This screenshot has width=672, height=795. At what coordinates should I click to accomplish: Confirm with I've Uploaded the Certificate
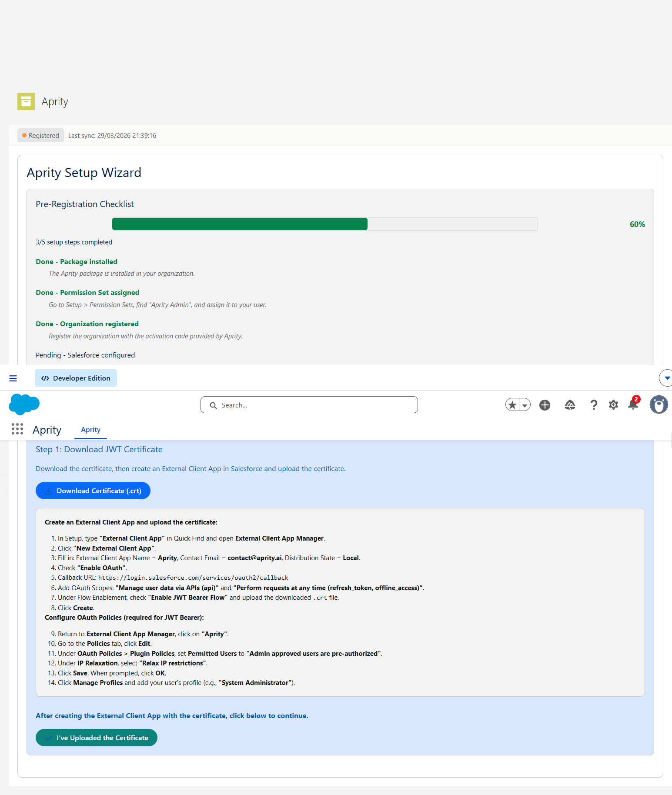click(x=97, y=738)
